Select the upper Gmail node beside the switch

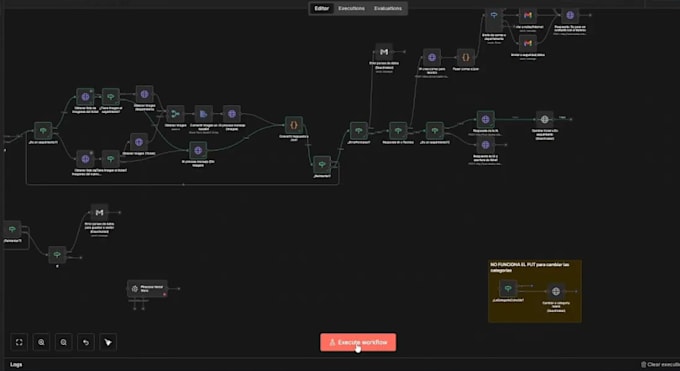(x=528, y=15)
